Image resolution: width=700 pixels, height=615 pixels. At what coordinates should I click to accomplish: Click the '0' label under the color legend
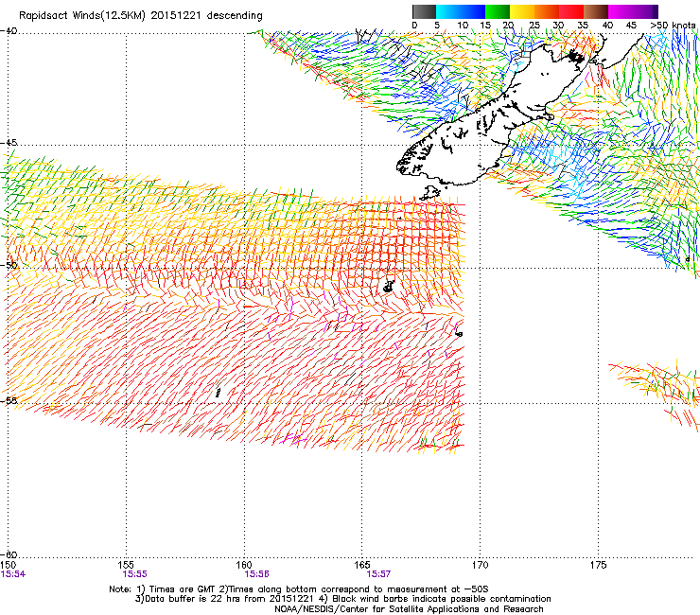coord(414,26)
